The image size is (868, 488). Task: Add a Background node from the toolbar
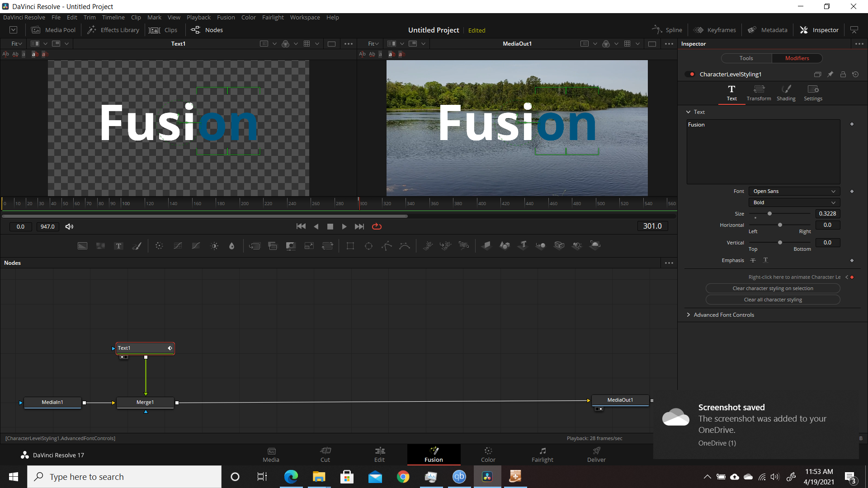click(82, 246)
